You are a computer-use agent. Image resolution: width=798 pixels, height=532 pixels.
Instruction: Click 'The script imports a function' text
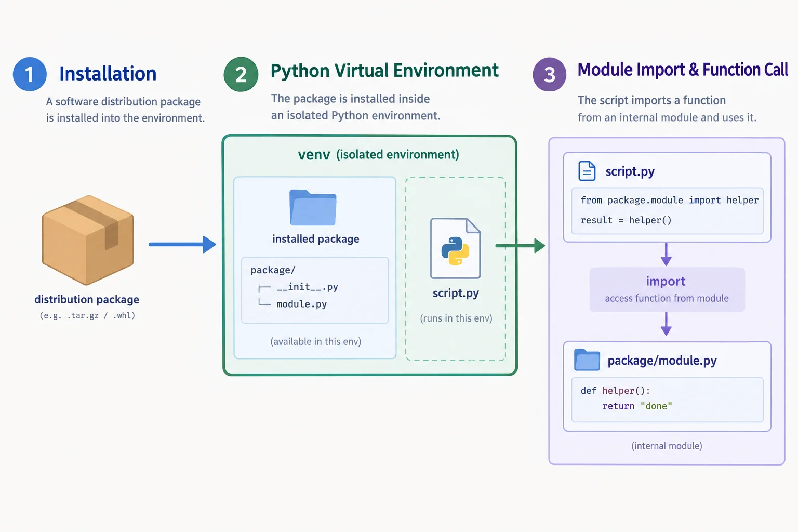(652, 100)
